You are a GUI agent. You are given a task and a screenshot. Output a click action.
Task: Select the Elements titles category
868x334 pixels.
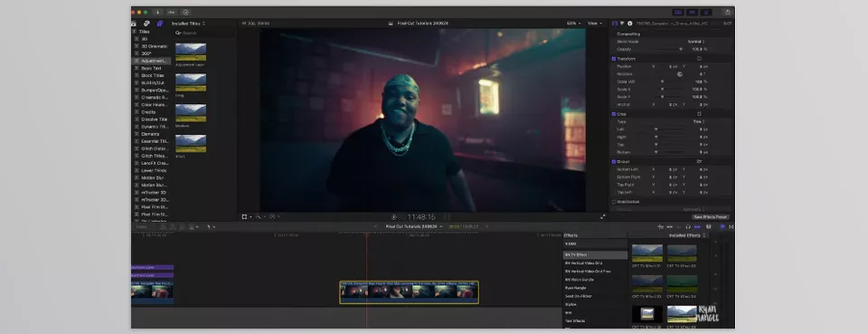[150, 134]
